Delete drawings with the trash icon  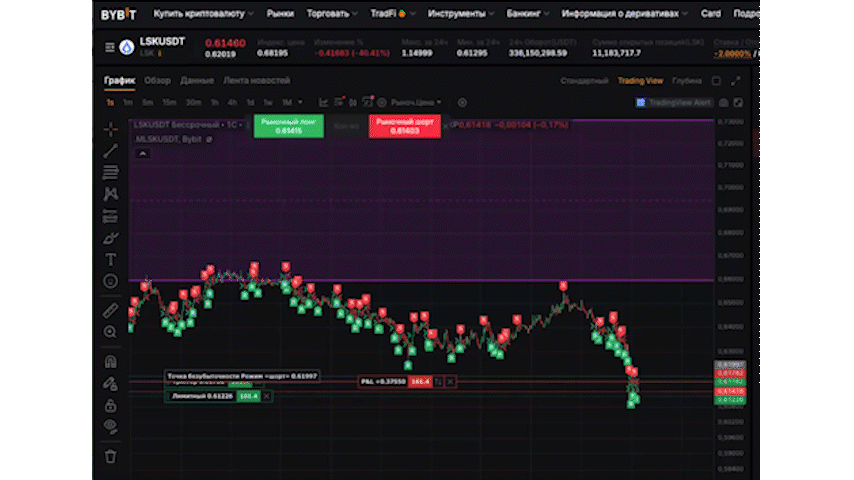111,456
